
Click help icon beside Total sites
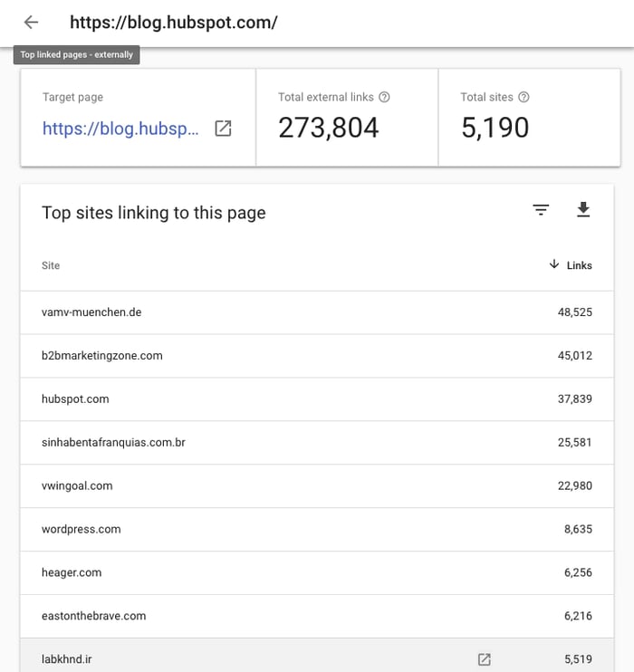point(524,97)
